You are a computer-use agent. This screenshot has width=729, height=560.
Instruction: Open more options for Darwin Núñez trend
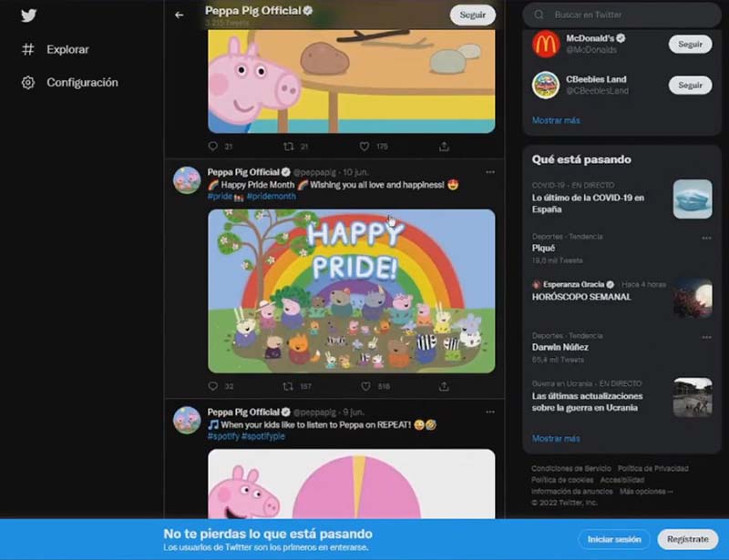706,338
